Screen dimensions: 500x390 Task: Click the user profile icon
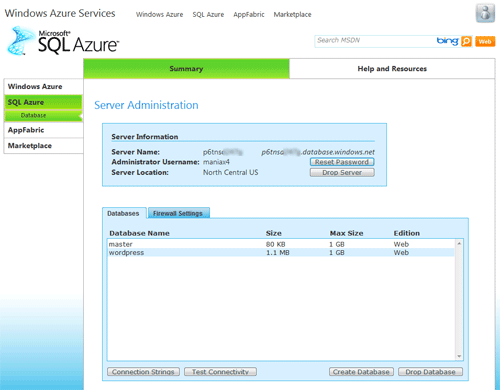click(x=485, y=14)
